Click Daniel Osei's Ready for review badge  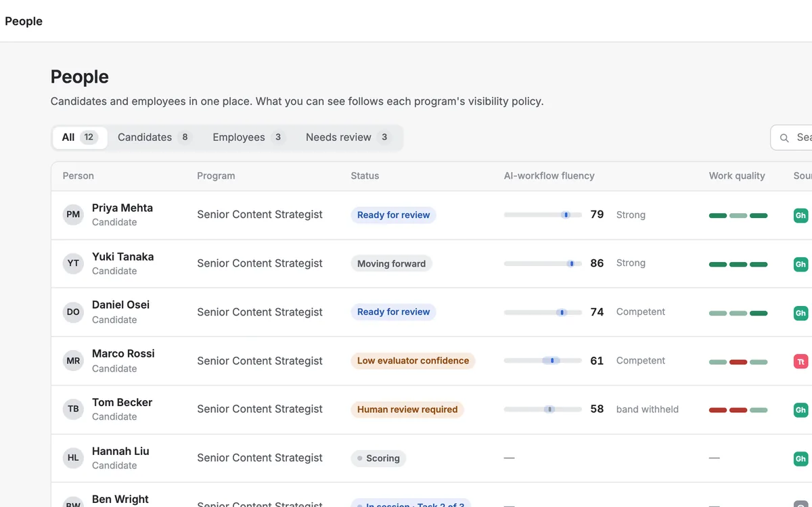[x=393, y=312]
